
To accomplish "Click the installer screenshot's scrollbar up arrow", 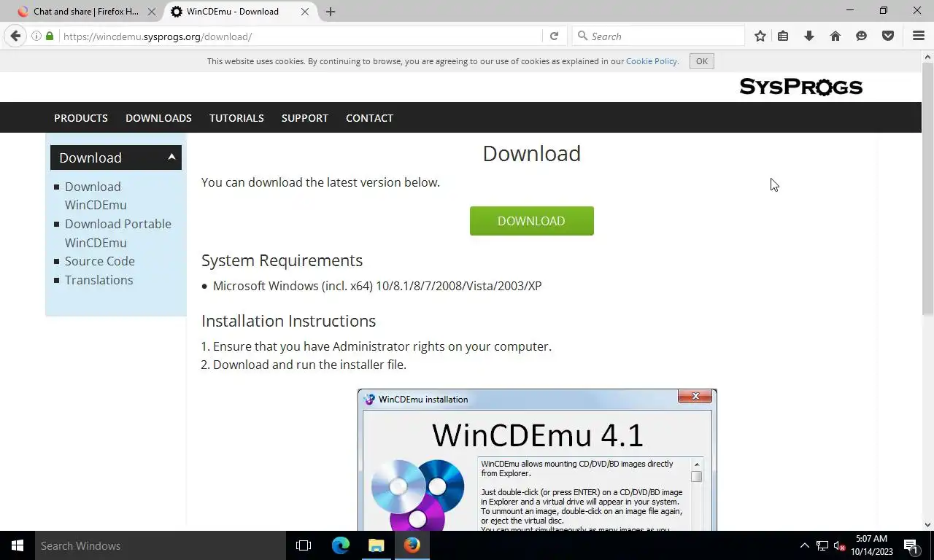I will pos(697,464).
